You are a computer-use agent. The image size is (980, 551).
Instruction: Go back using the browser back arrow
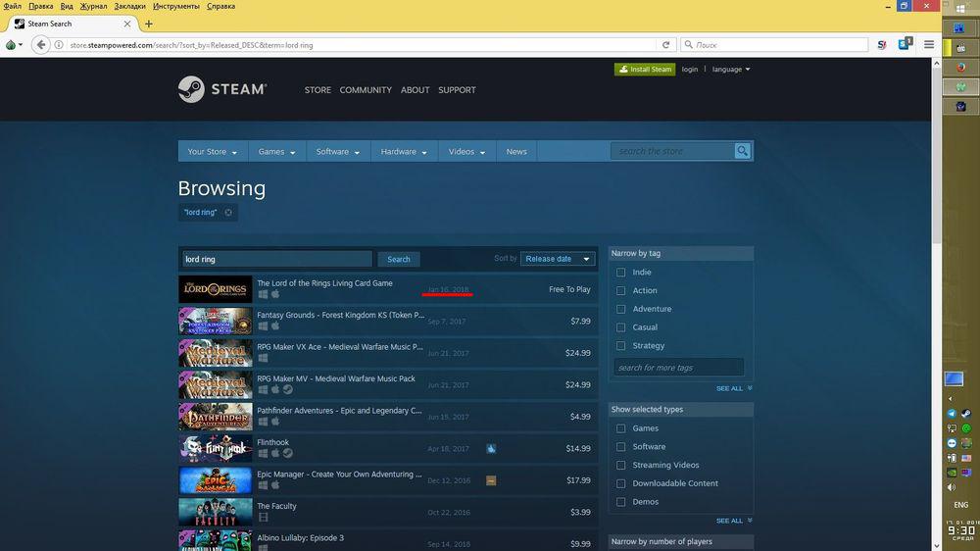click(x=40, y=45)
